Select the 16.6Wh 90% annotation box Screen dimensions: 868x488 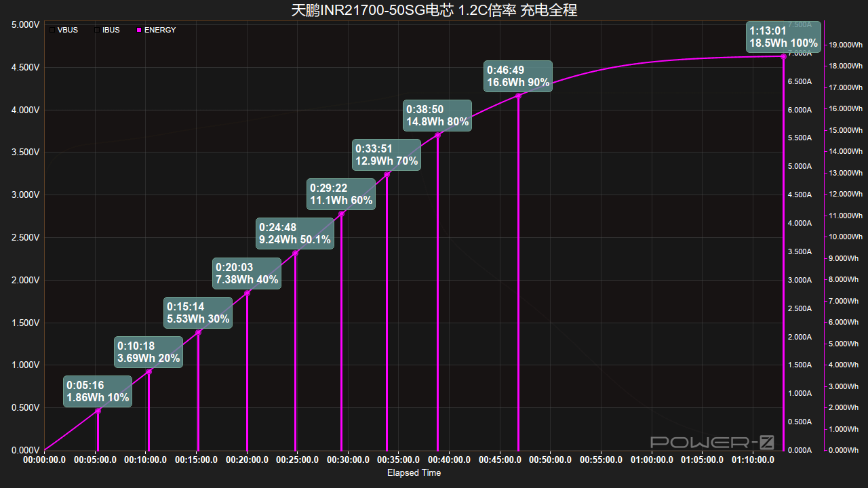(518, 77)
